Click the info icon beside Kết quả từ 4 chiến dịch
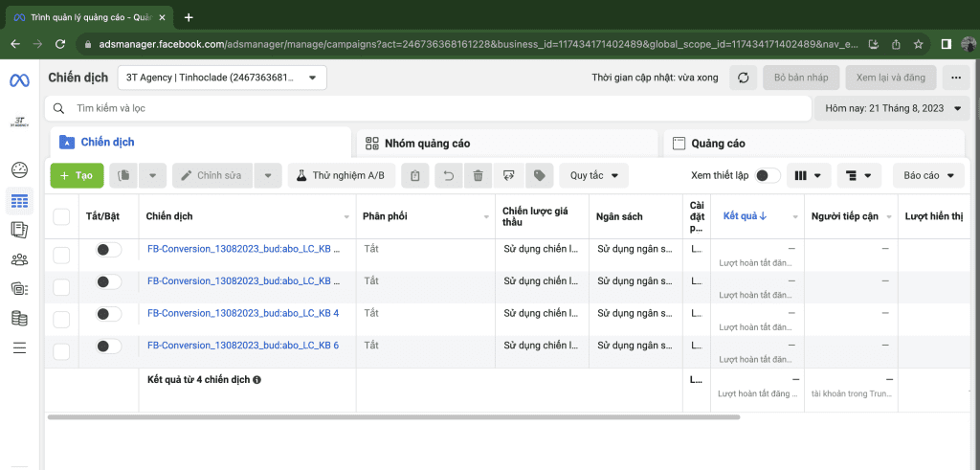 click(x=256, y=379)
